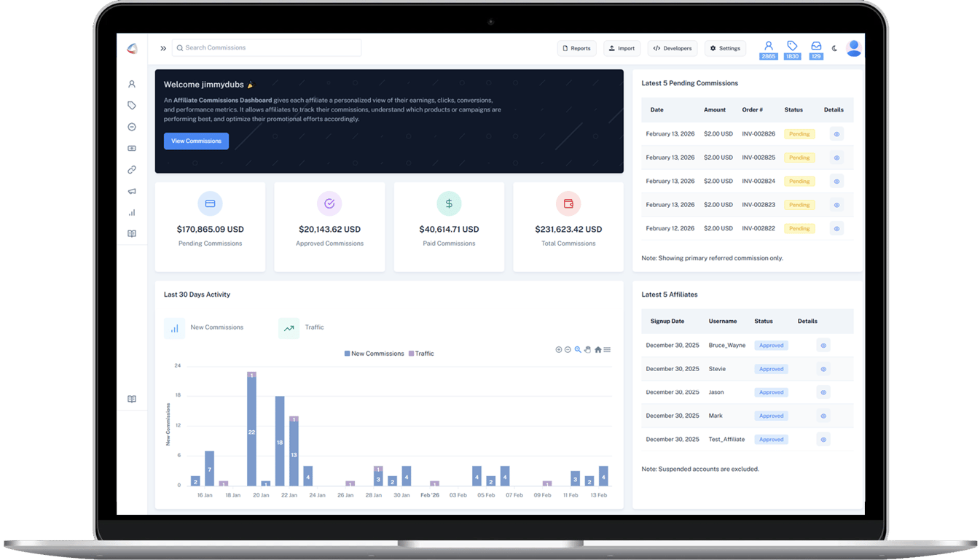Click inside the Search Commissions field

[267, 48]
